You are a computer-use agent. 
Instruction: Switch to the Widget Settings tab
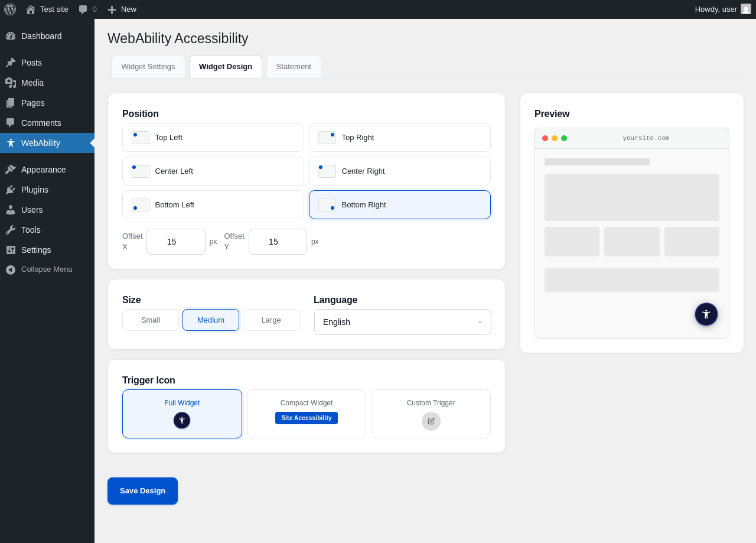coord(148,67)
